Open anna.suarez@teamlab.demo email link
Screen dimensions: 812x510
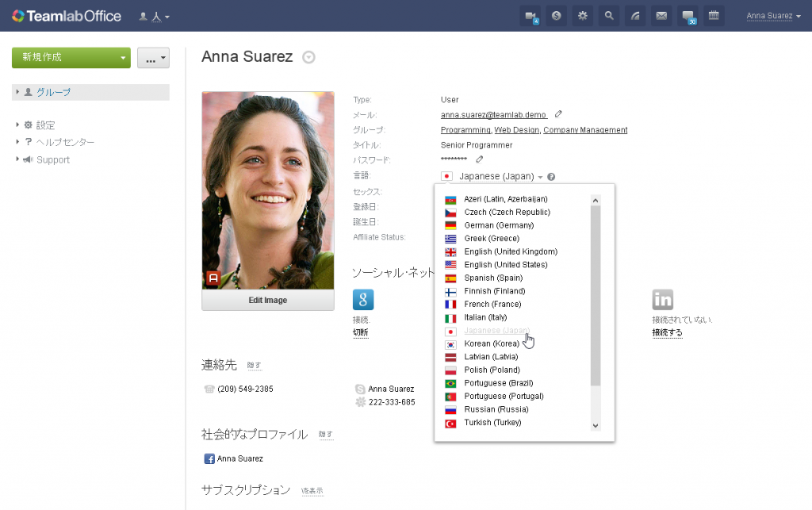point(493,115)
